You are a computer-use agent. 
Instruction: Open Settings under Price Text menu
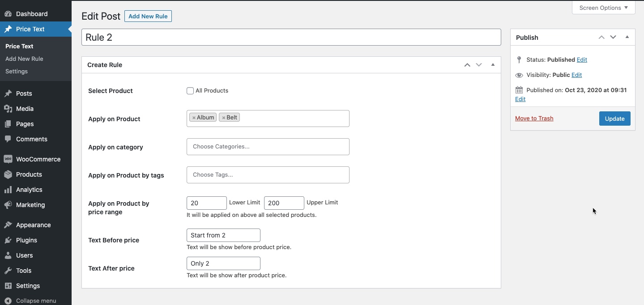16,72
